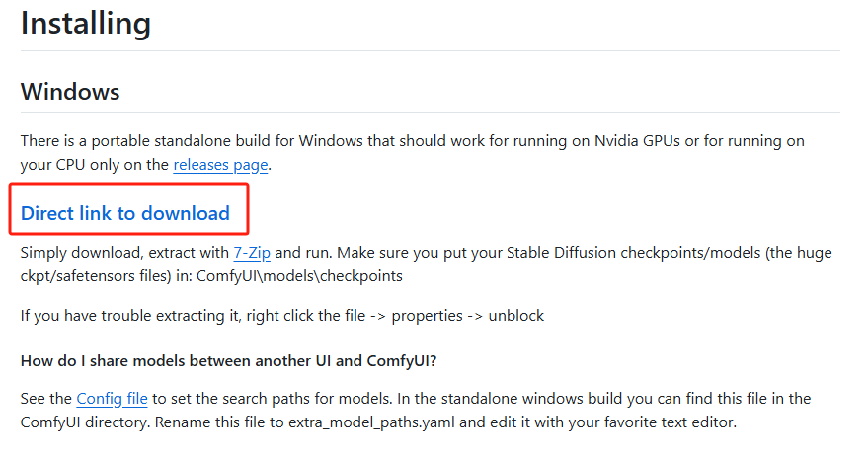The height and width of the screenshot is (460, 868).
Task: Click the extra_model_paths.yaml filename text
Action: coord(371,422)
